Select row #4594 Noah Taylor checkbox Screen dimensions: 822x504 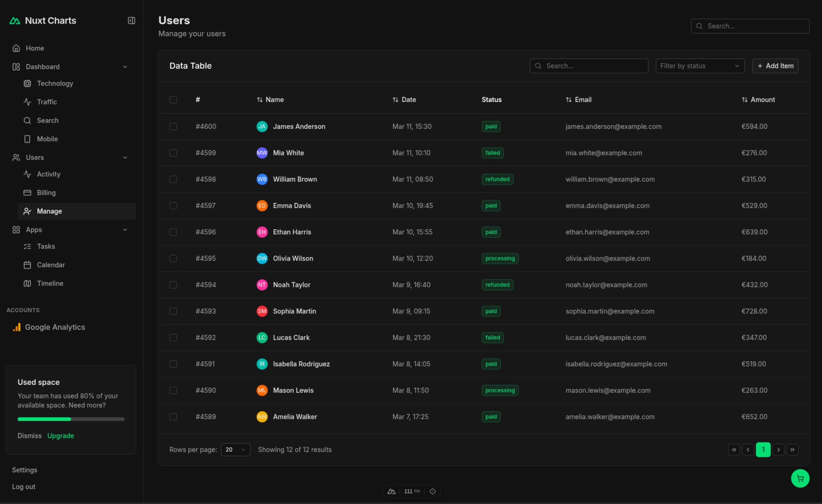coord(173,285)
